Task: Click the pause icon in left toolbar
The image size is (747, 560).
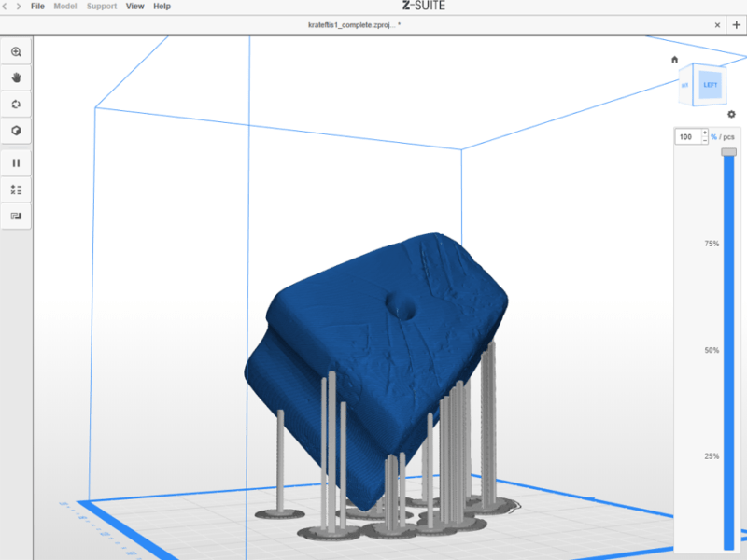Action: [x=16, y=163]
